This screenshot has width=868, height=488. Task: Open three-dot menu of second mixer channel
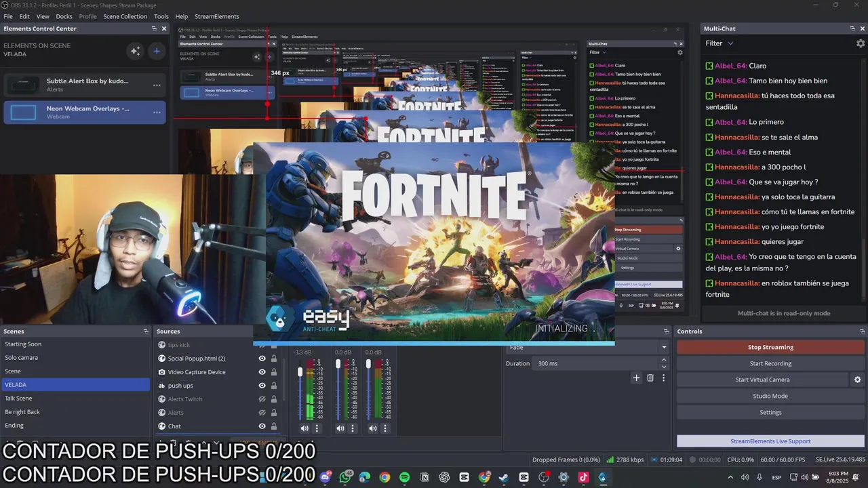tap(352, 428)
